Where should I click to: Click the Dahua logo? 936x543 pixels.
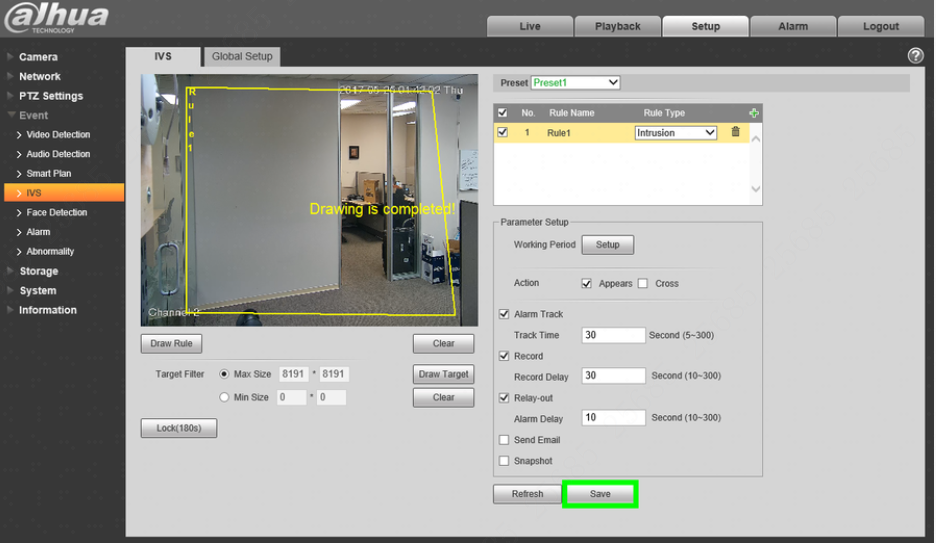[x=57, y=17]
